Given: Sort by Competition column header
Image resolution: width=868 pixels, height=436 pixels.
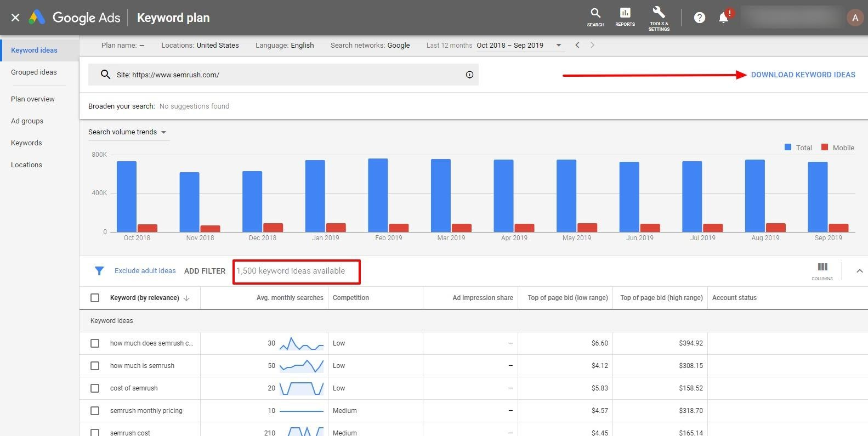Looking at the screenshot, I should click(351, 298).
